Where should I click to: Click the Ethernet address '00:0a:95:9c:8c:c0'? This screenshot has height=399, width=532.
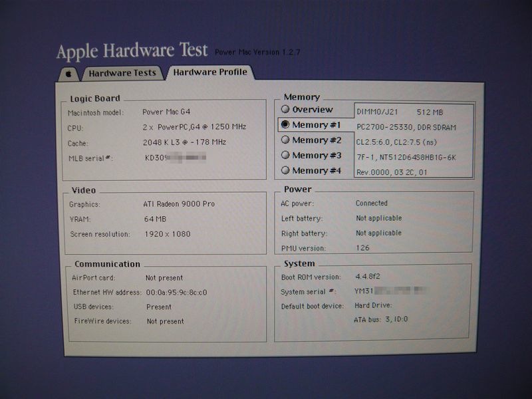point(176,293)
